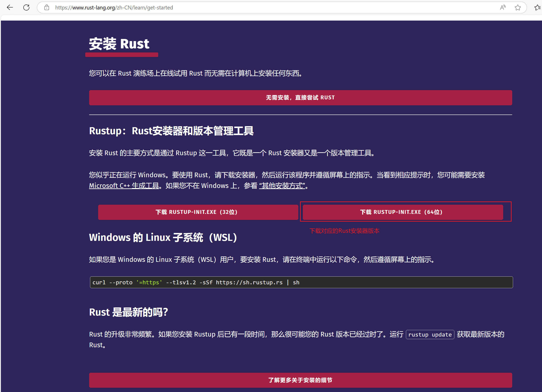Click the curl command code block
The height and width of the screenshot is (392, 542).
pos(301,282)
